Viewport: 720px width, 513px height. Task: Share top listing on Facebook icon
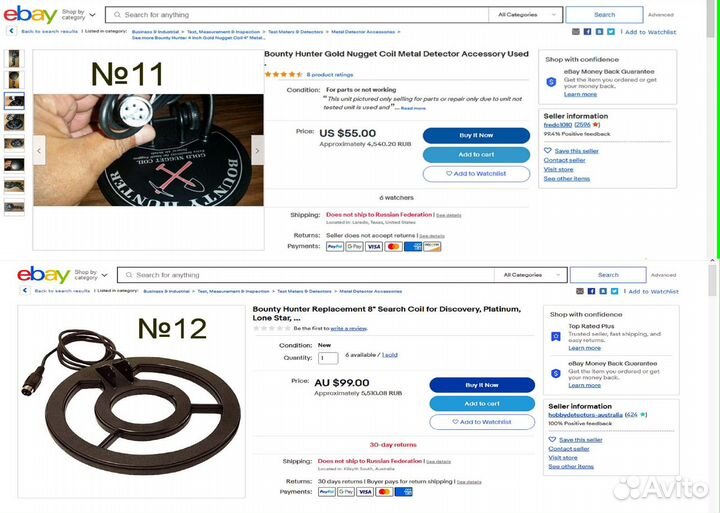(587, 32)
